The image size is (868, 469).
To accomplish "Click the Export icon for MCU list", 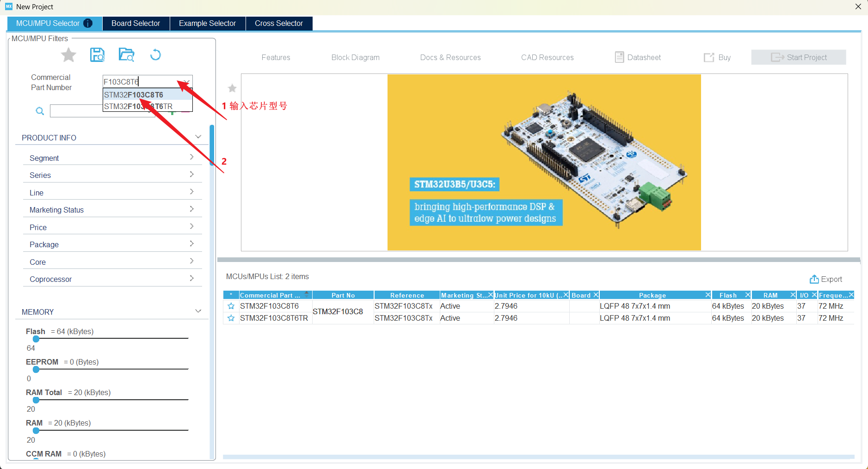I will click(814, 279).
